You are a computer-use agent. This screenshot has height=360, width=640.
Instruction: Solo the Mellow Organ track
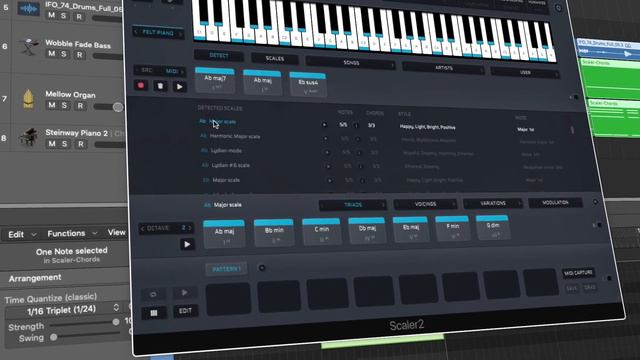(64, 105)
